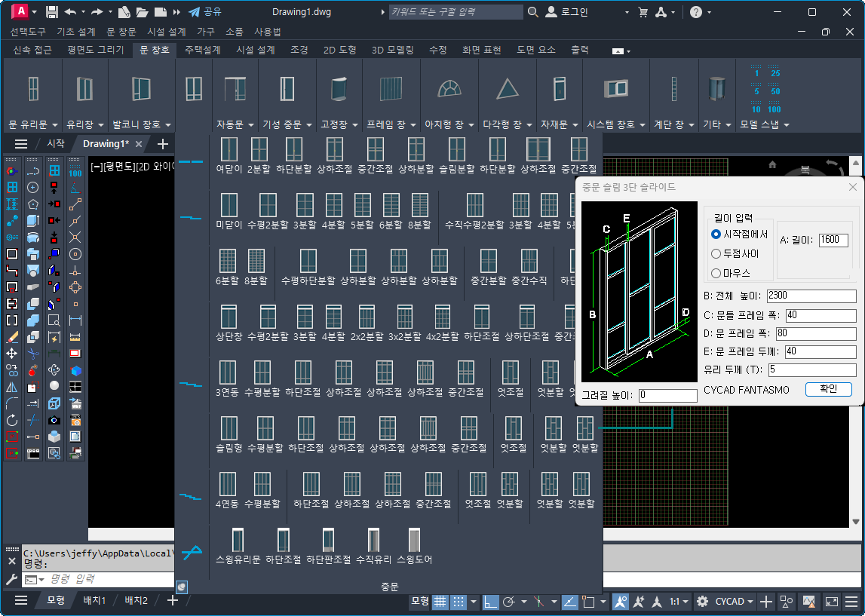Select the 시작점에서 radio option
The image size is (865, 616).
[716, 234]
